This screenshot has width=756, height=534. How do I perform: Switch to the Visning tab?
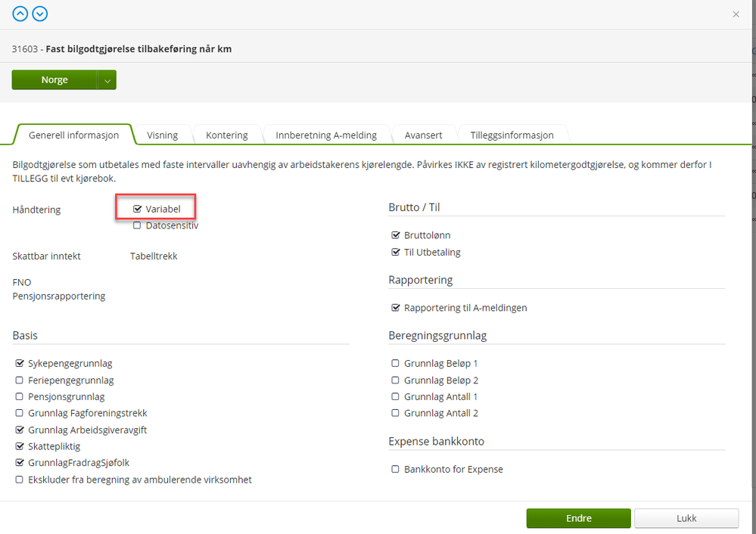click(x=163, y=135)
